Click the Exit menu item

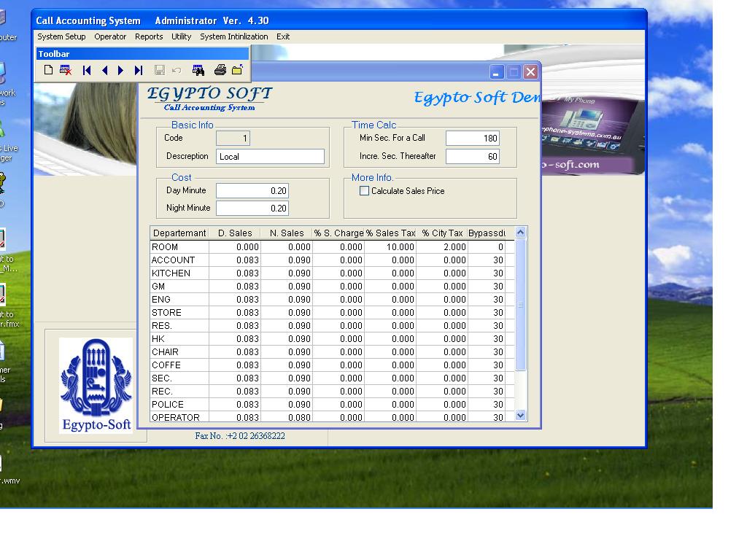283,36
